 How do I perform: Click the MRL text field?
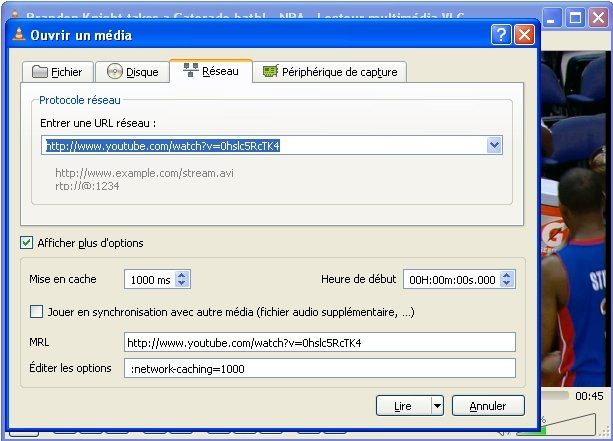click(x=320, y=342)
